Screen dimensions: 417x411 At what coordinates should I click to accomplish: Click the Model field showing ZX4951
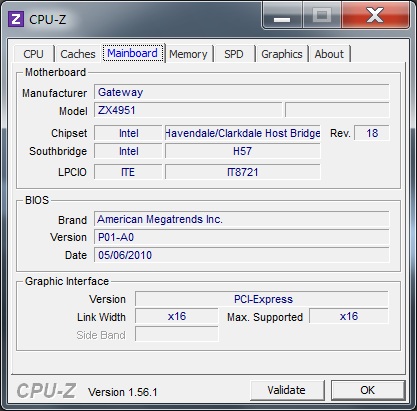coord(188,110)
